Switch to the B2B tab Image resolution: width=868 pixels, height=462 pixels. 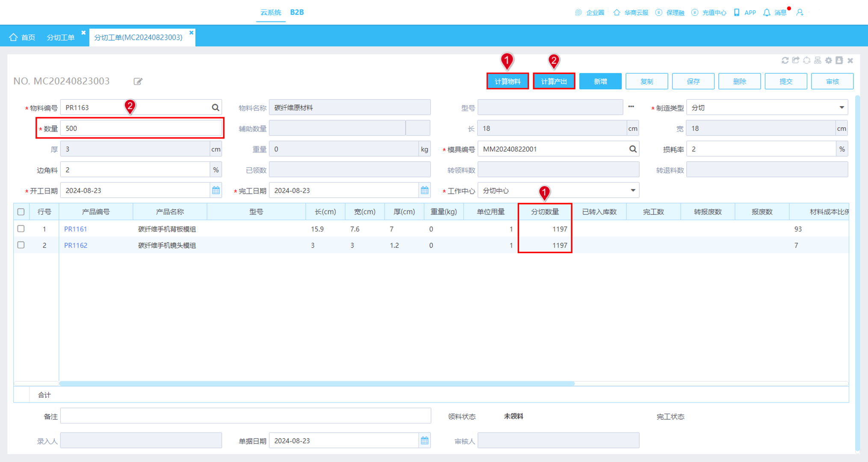(x=297, y=12)
